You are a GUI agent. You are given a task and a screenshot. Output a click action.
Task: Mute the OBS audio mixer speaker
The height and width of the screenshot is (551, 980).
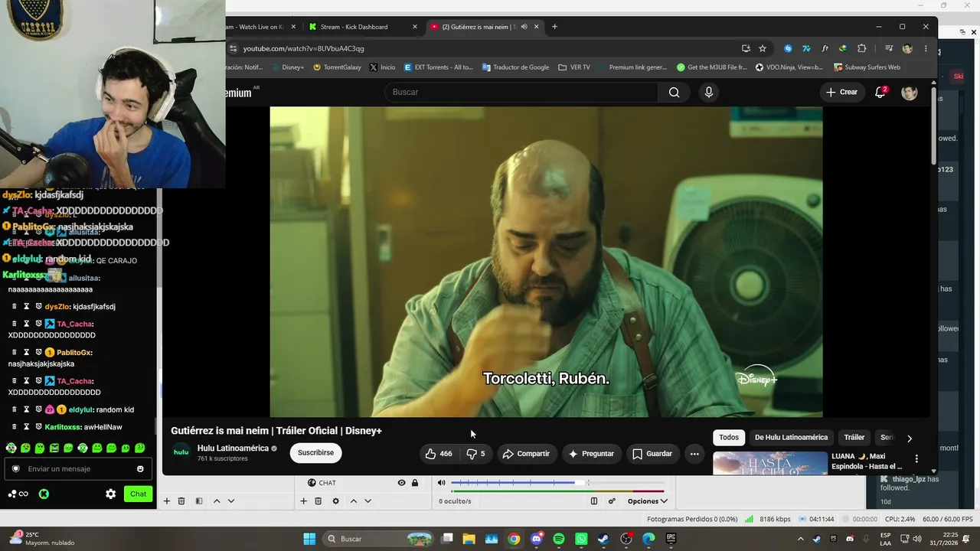[441, 483]
